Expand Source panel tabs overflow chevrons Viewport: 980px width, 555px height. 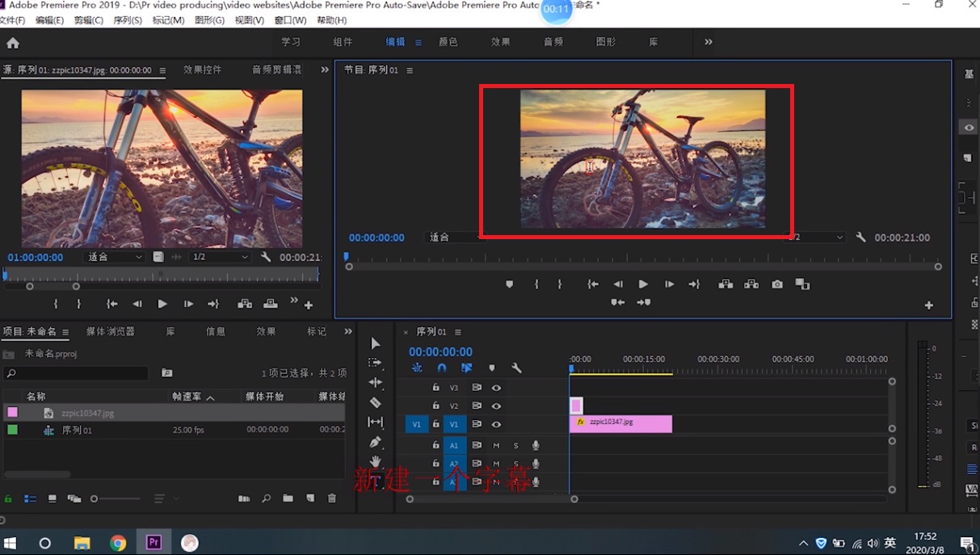tap(325, 70)
